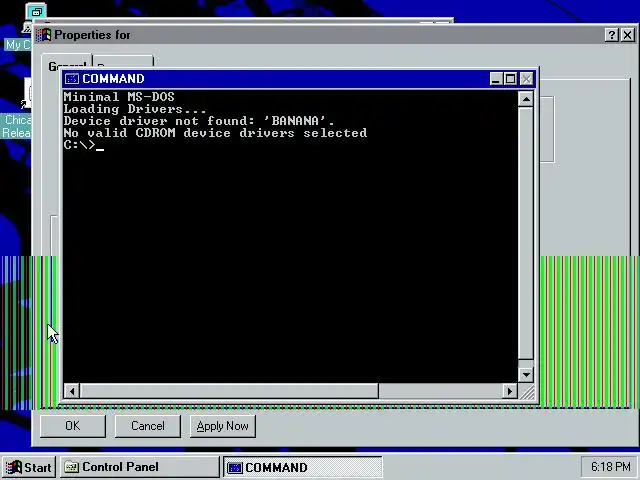This screenshot has width=640, height=480.
Task: Maximize the COMMAND window
Action: pos(510,79)
